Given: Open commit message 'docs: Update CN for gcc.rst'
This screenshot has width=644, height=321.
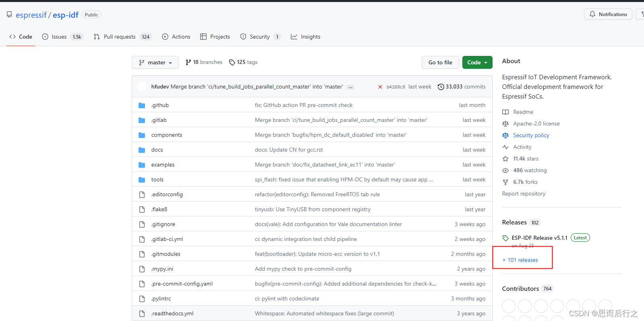Looking at the screenshot, I should 289,150.
